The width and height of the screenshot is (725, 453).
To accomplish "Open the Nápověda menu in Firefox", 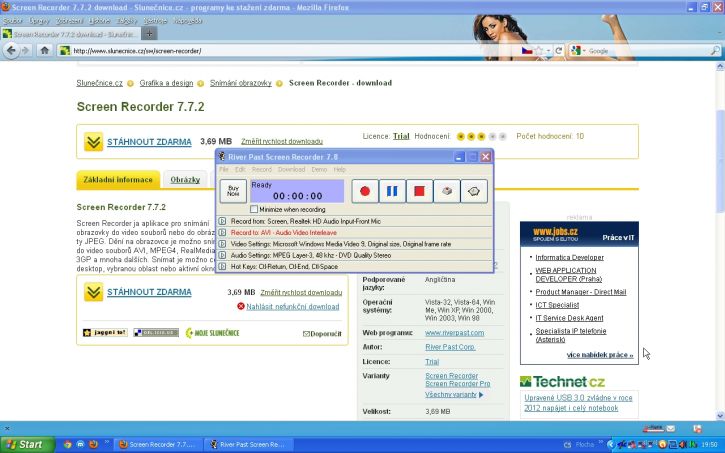I will point(187,21).
